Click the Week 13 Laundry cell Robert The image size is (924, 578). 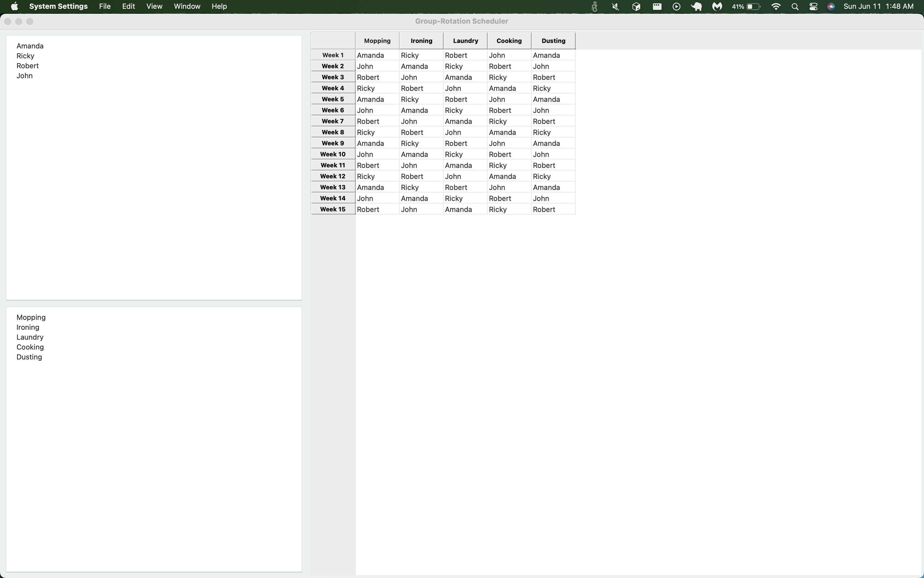pos(465,188)
